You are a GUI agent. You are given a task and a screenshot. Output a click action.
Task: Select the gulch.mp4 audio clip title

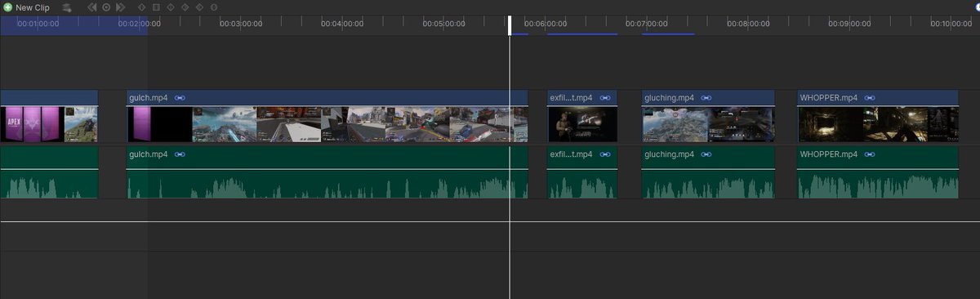click(148, 154)
